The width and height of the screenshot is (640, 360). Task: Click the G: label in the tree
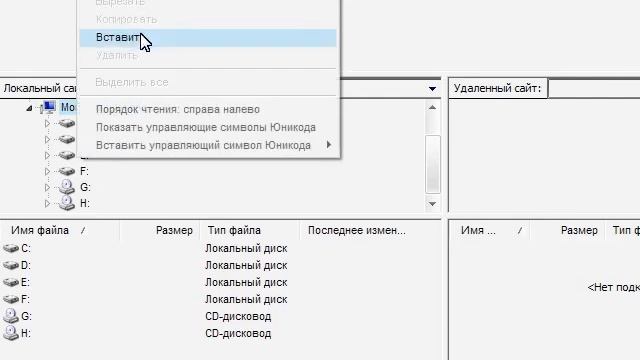click(x=85, y=187)
